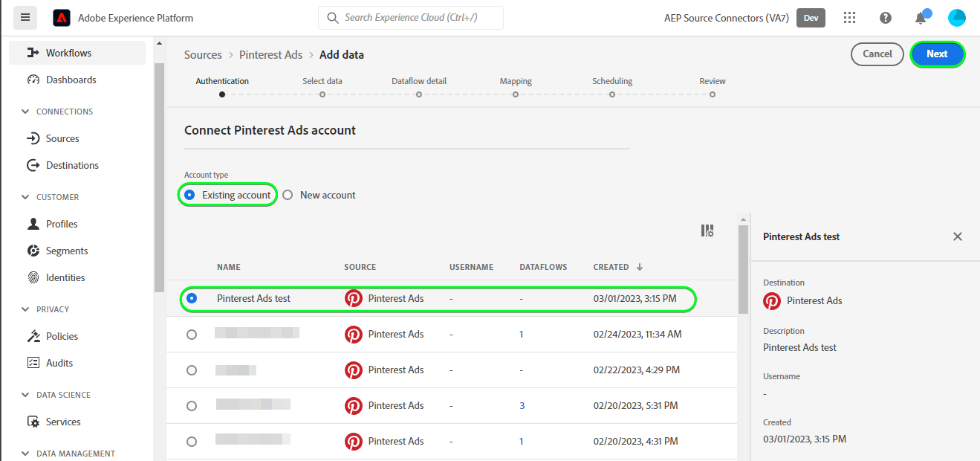The image size is (980, 461).
Task: Collapse the CUSTOMER sidebar section
Action: [25, 197]
